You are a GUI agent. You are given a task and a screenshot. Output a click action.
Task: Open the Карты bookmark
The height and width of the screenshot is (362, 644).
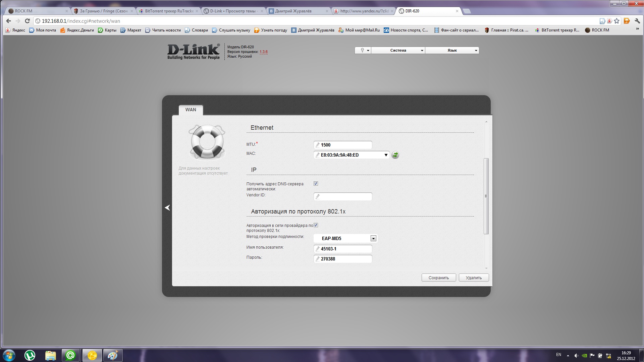[107, 30]
